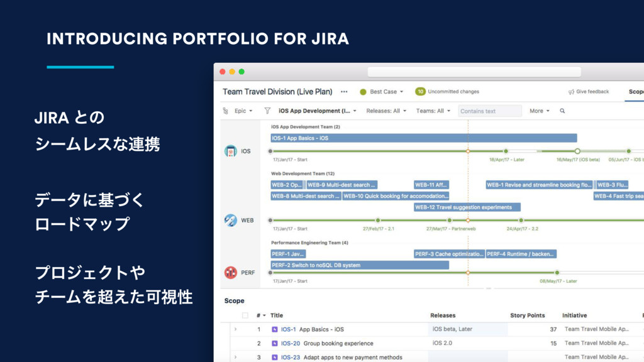This screenshot has width=644, height=362.
Task: Click the Give feedback button
Action: (589, 92)
